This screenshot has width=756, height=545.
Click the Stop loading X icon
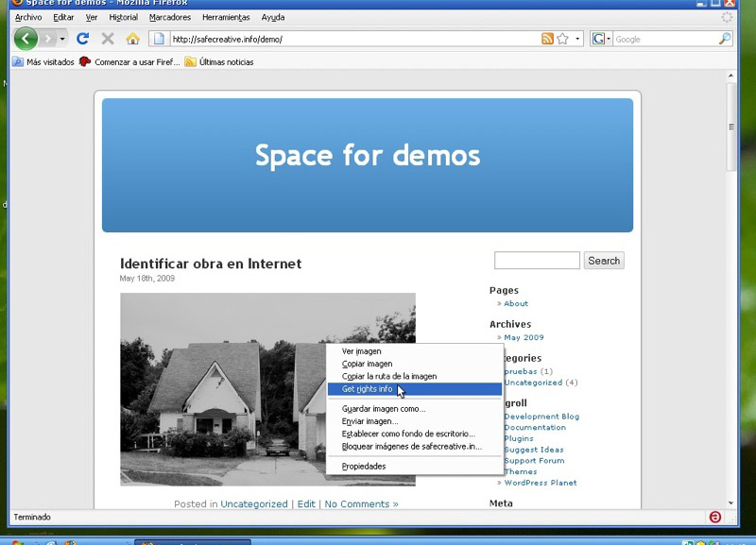pyautogui.click(x=108, y=39)
